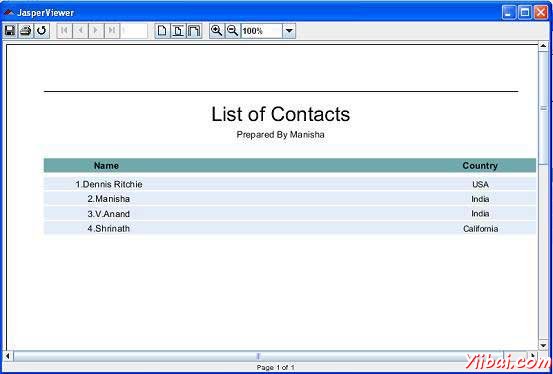Image resolution: width=553 pixels, height=374 pixels.
Task: Toggle the Fit Page view button
Action: point(178,31)
